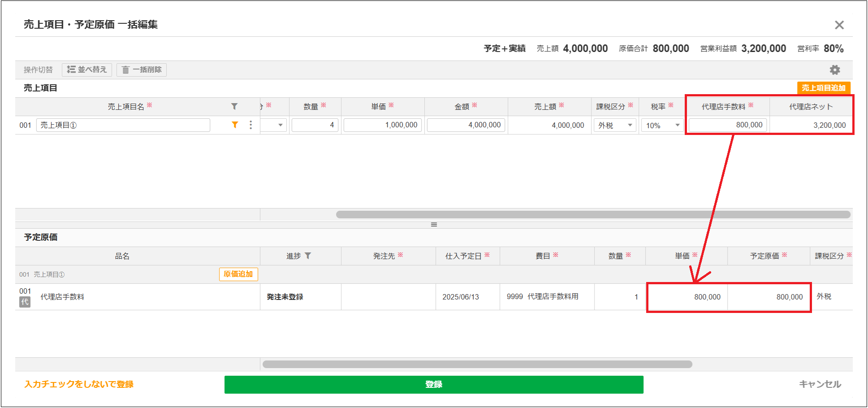This screenshot has width=868, height=408.
Task: Click the 並べ替え sort button
Action: click(87, 69)
